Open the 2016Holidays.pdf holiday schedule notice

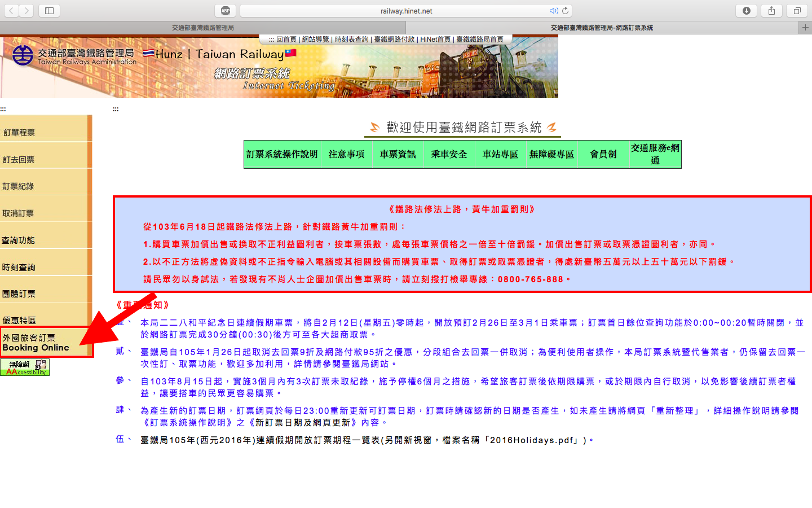click(367, 440)
